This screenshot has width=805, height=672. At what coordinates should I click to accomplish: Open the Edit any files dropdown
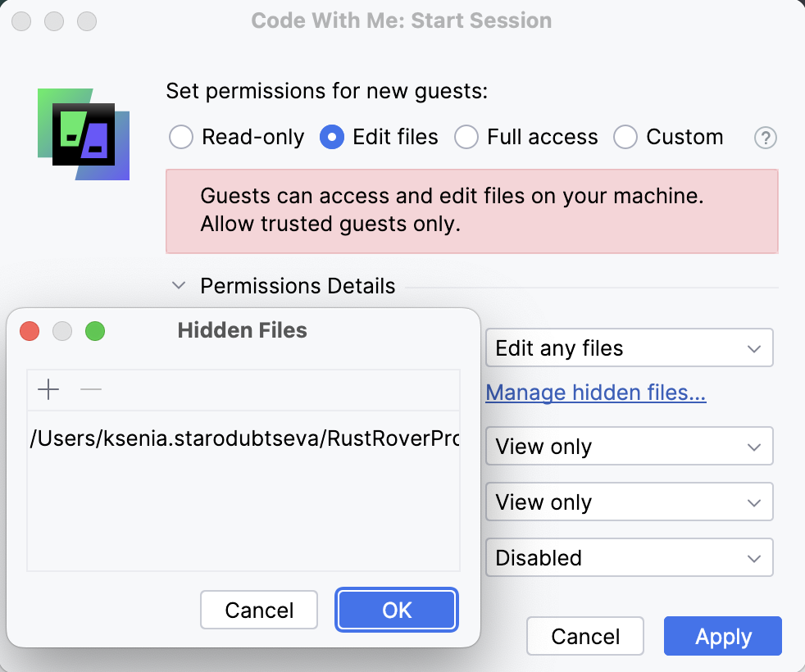pyautogui.click(x=629, y=347)
